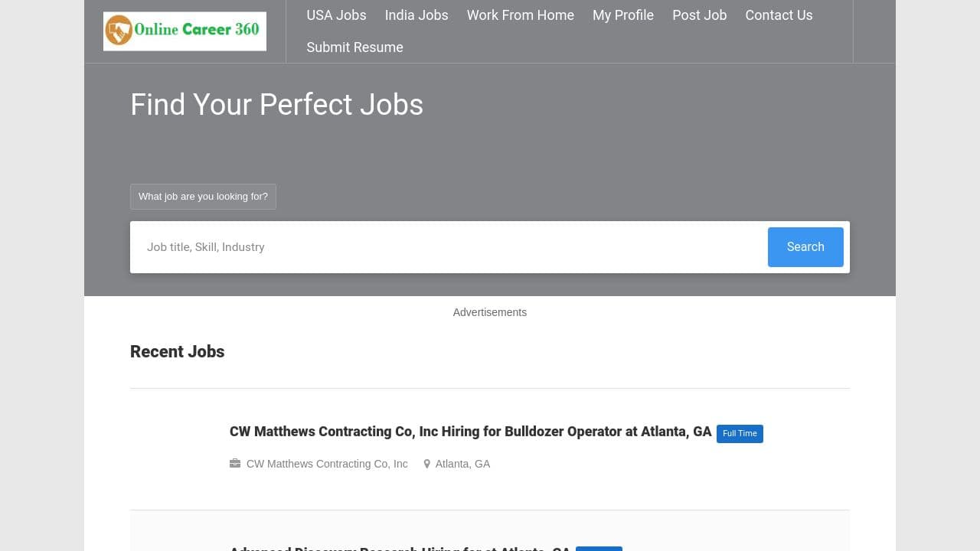Open My Profile page

[622, 15]
